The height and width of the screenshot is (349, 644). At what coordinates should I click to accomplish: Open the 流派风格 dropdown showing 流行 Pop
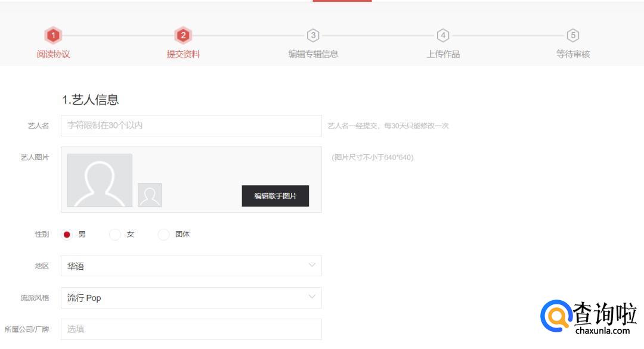(x=191, y=298)
